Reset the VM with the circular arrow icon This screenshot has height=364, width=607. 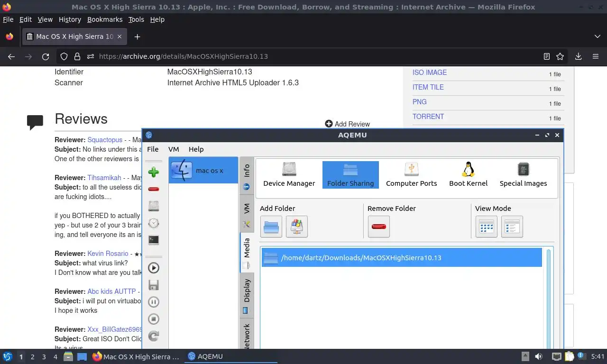point(153,336)
